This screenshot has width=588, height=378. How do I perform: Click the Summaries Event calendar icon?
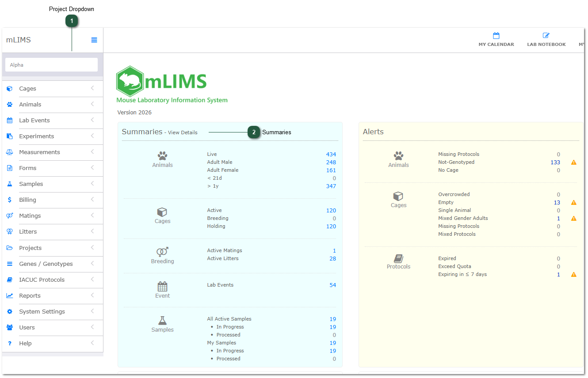pos(163,287)
